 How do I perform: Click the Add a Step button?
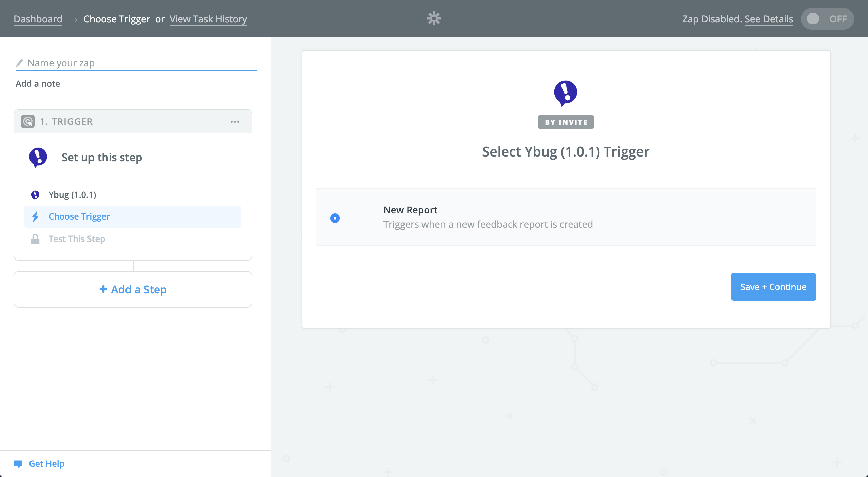pyautogui.click(x=133, y=289)
